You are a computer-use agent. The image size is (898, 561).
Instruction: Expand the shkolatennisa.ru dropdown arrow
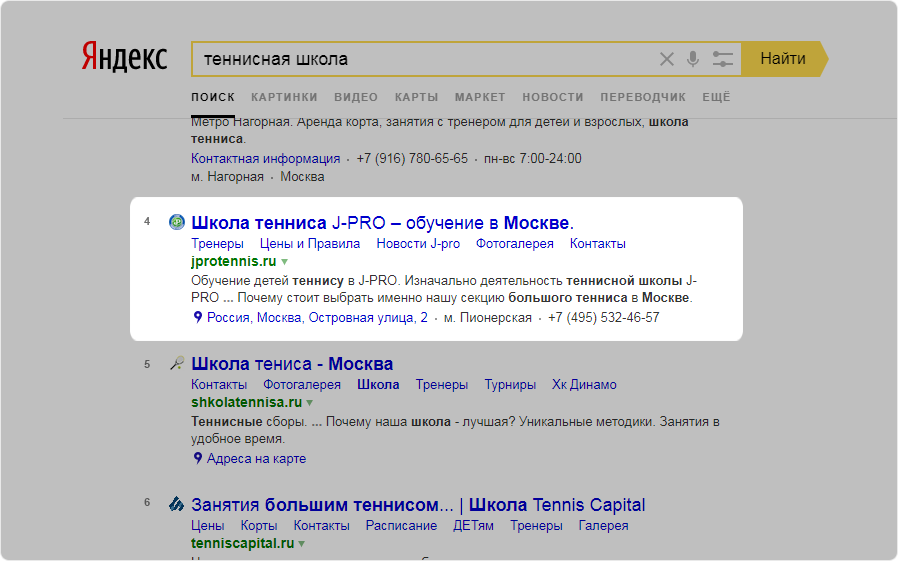pos(310,403)
